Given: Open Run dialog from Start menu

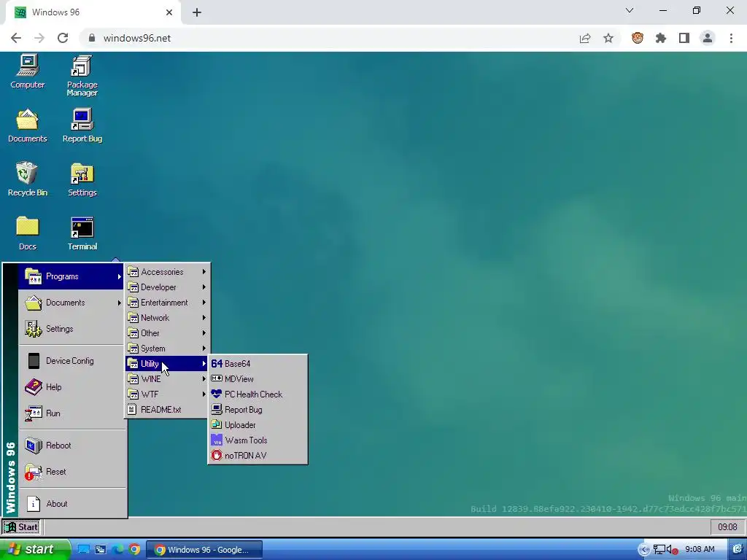Looking at the screenshot, I should (x=72, y=413).
